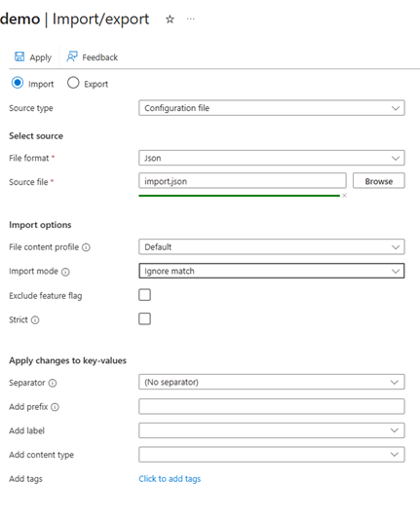The width and height of the screenshot is (420, 520).
Task: Show Import mode info tooltip icon
Action: pyautogui.click(x=65, y=272)
